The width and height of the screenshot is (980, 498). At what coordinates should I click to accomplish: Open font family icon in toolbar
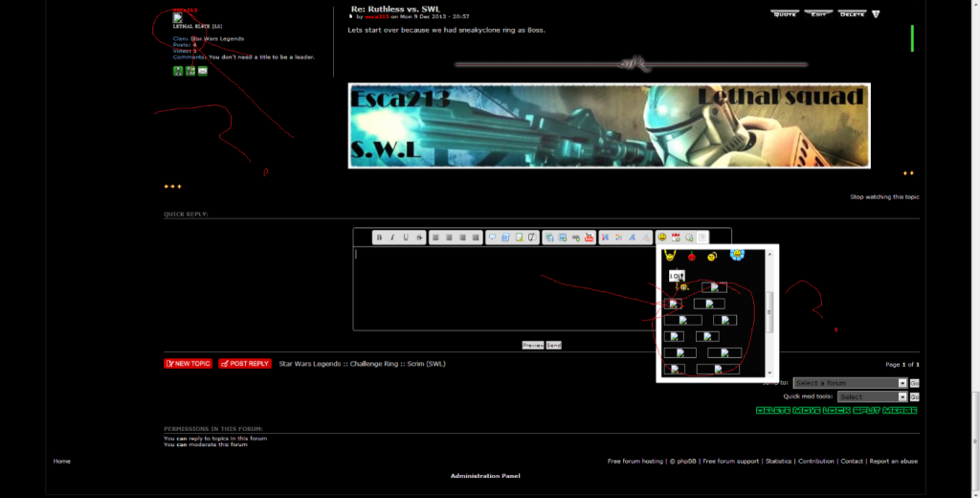tap(632, 238)
